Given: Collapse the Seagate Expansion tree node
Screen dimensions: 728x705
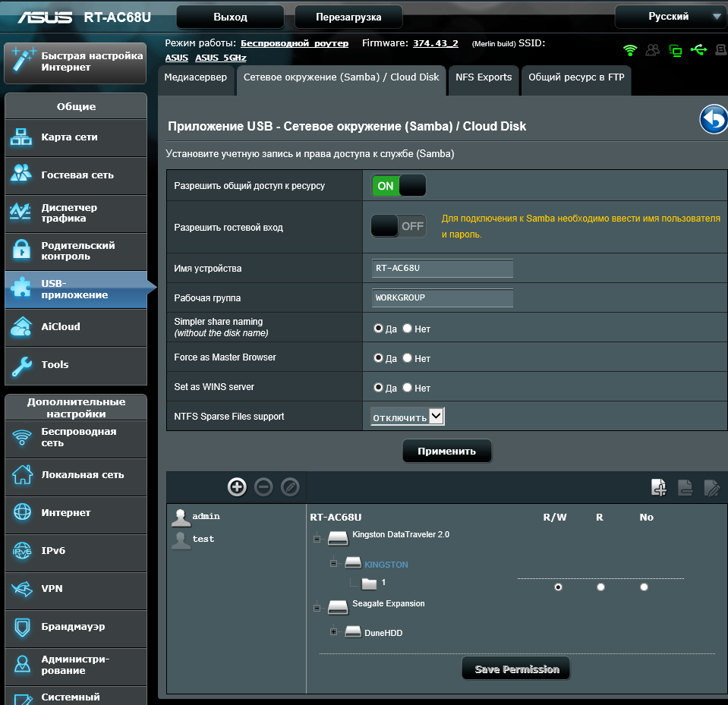Looking at the screenshot, I should click(x=317, y=608).
